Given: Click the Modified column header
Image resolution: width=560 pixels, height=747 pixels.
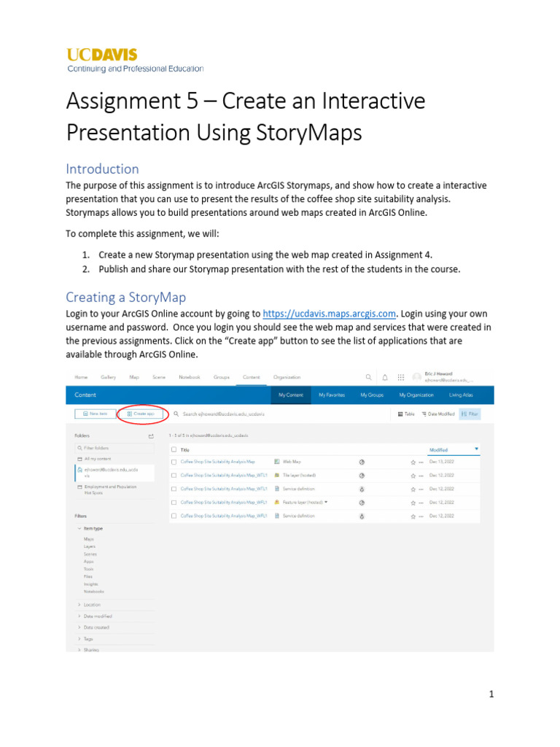Looking at the screenshot, I should 438,449.
